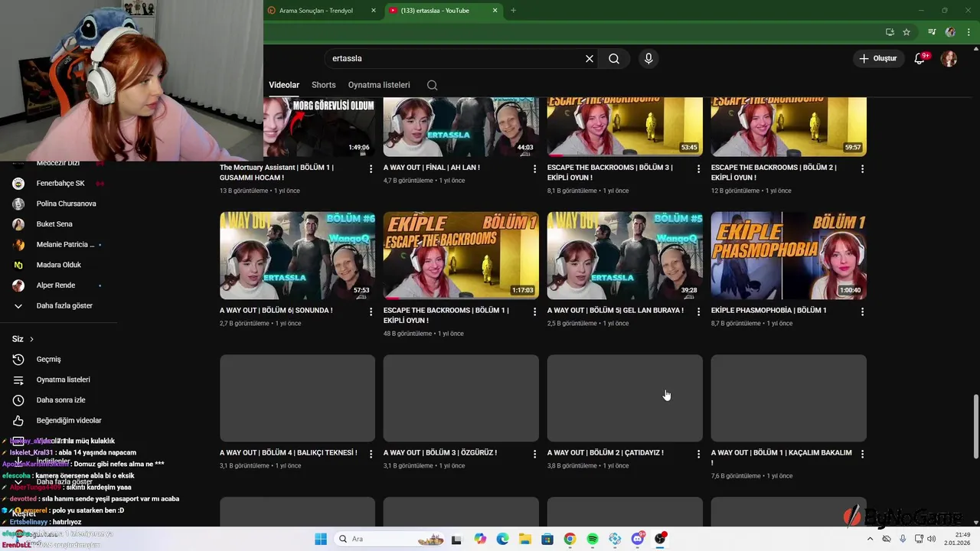Close the YouTube ertasslaa tab
Viewport: 980px width, 551px height.
point(495,11)
